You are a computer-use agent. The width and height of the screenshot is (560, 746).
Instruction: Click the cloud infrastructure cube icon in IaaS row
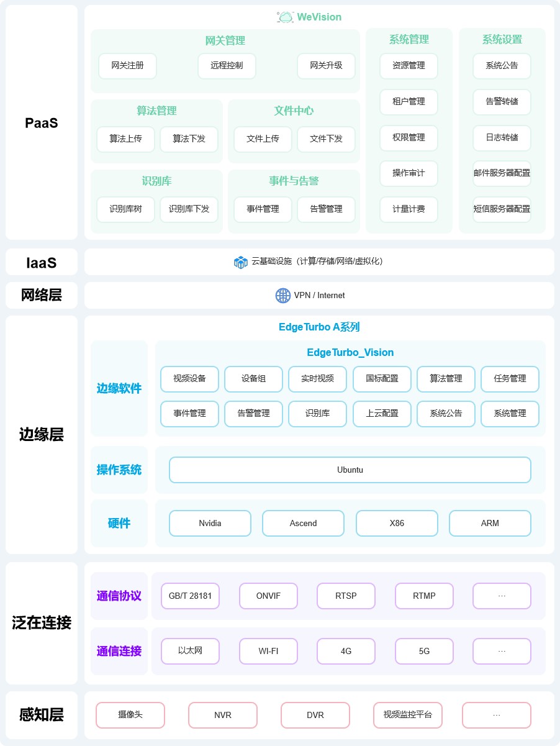pyautogui.click(x=241, y=262)
